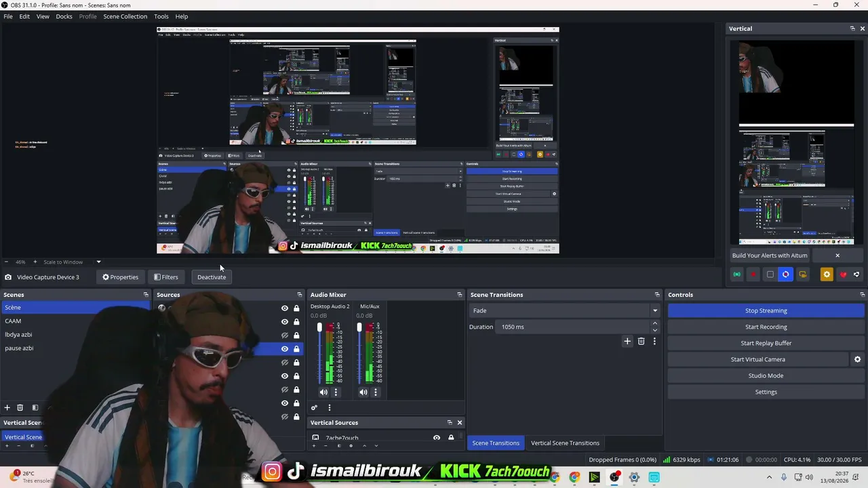Deactivate the Video Capture Device
868x488 pixels.
pos(212,277)
